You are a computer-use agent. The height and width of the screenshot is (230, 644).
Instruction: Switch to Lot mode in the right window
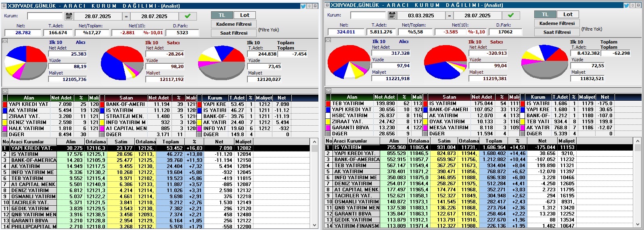(568, 14)
